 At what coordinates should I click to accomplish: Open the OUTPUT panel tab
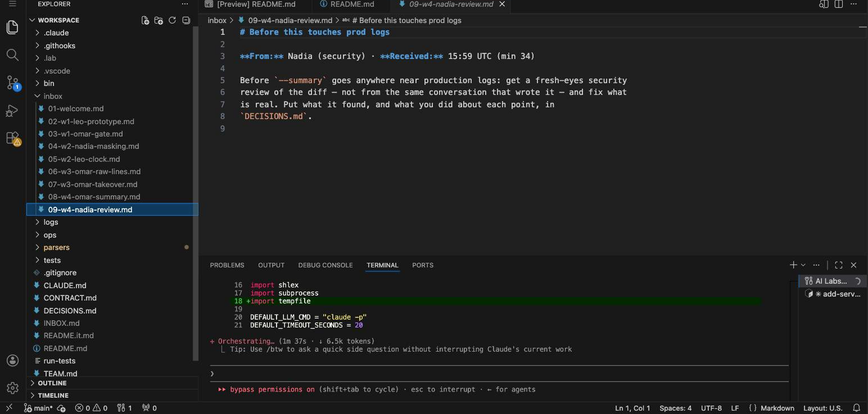click(x=272, y=265)
